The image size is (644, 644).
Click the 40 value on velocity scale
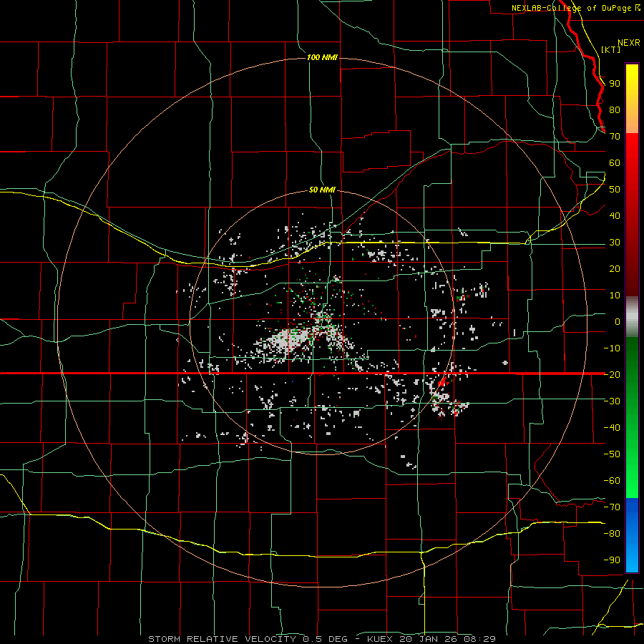tap(615, 215)
